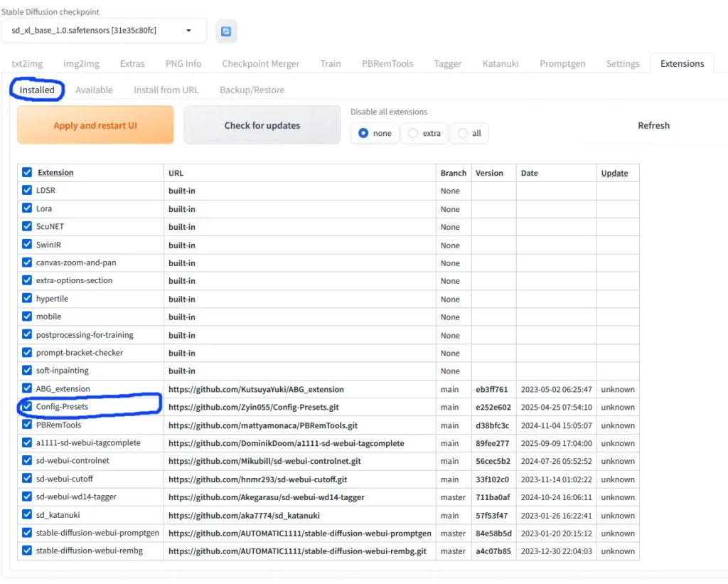
Task: Open the Install from URL tab
Action: click(x=166, y=90)
